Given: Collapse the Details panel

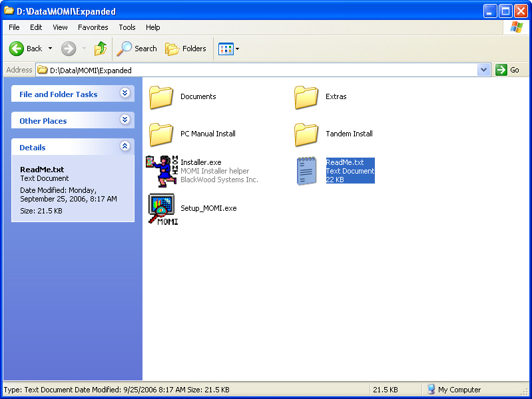Looking at the screenshot, I should coord(125,147).
